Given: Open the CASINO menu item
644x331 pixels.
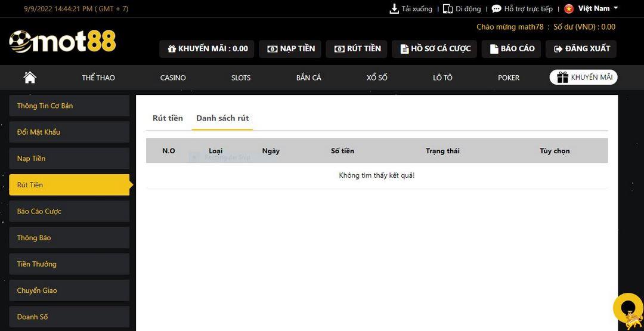Looking at the screenshot, I should click(x=173, y=78).
